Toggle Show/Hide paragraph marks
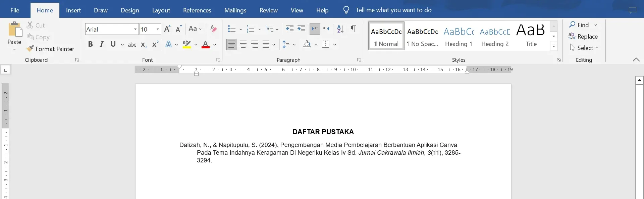Screen dimensions: 644x199 353,29
